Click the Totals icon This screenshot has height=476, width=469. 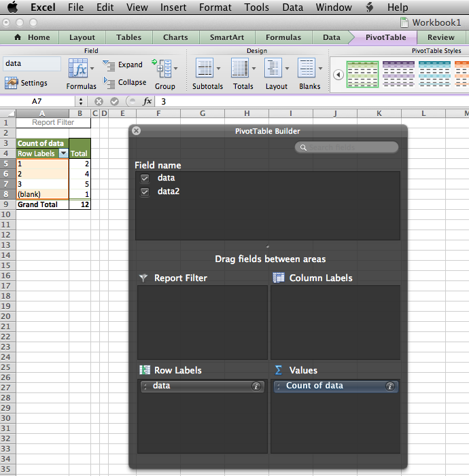click(x=240, y=68)
